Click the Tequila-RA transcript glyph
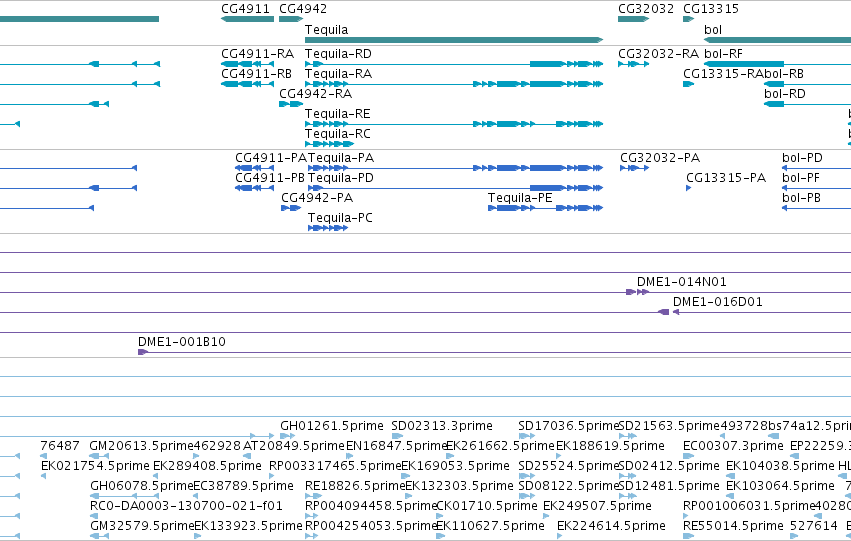 (x=454, y=84)
